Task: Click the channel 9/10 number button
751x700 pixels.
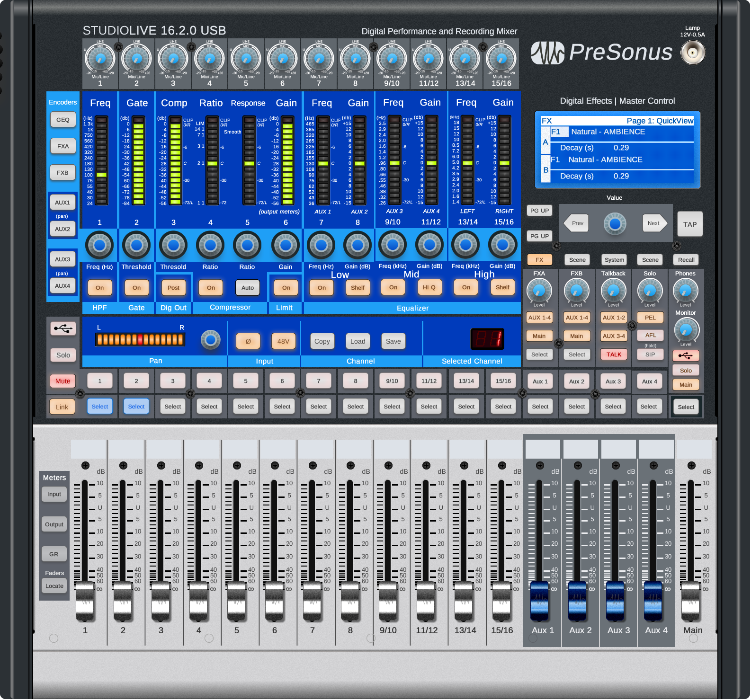Action: pyautogui.click(x=392, y=381)
